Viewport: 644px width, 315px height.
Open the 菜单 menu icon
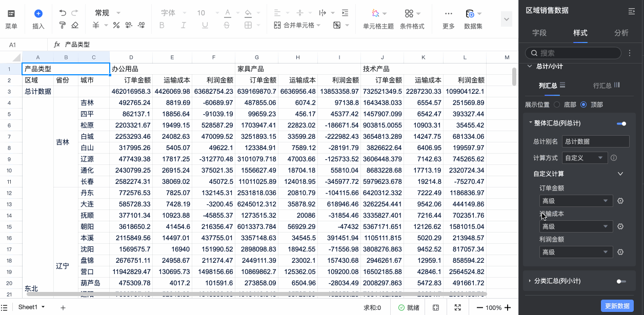coord(11,14)
